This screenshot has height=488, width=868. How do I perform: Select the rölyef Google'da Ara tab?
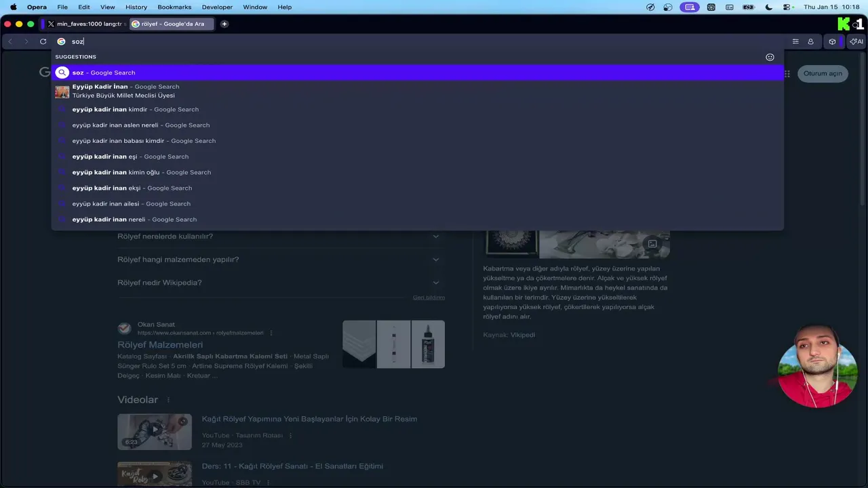click(x=172, y=24)
